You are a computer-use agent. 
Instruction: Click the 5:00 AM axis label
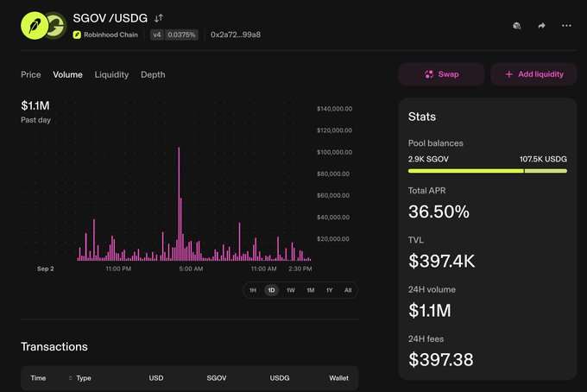[x=191, y=269]
